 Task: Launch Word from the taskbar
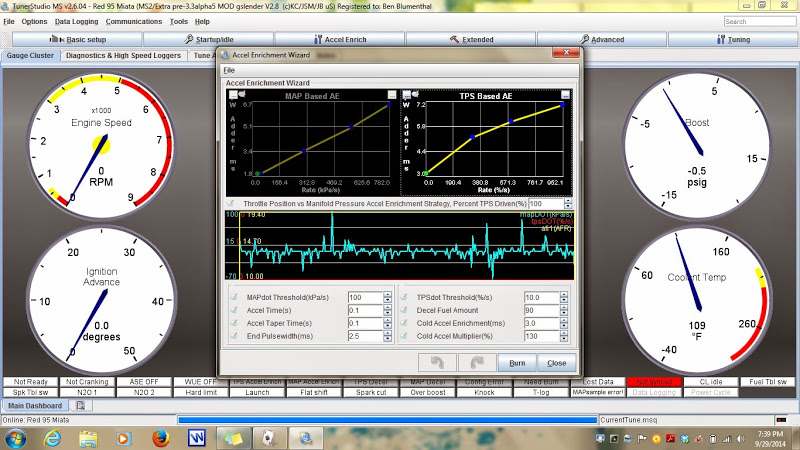click(x=196, y=438)
